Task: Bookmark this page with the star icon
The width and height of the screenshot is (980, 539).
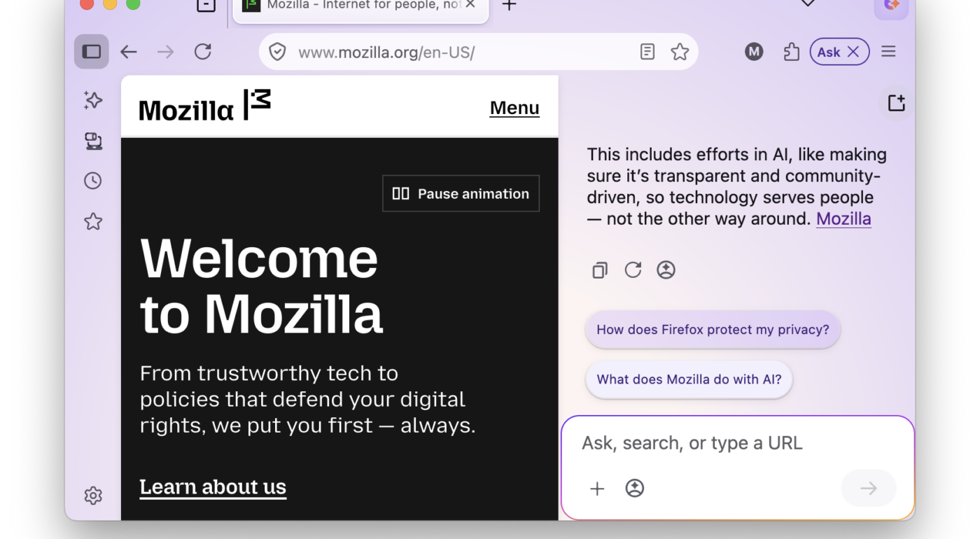Action: click(x=680, y=51)
